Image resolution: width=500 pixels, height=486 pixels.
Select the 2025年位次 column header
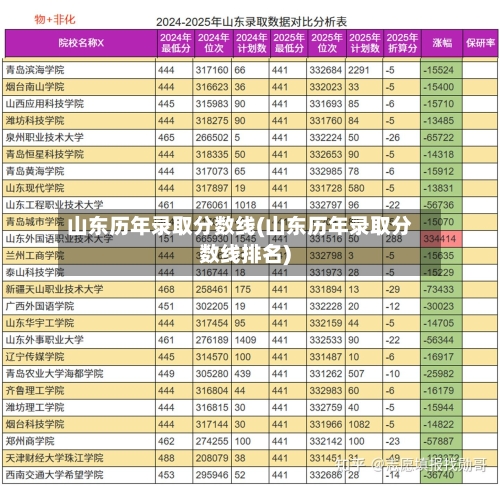pyautogui.click(x=327, y=43)
